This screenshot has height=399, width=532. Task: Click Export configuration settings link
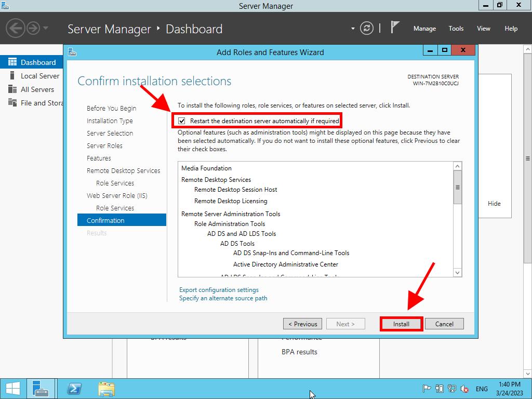(x=219, y=290)
